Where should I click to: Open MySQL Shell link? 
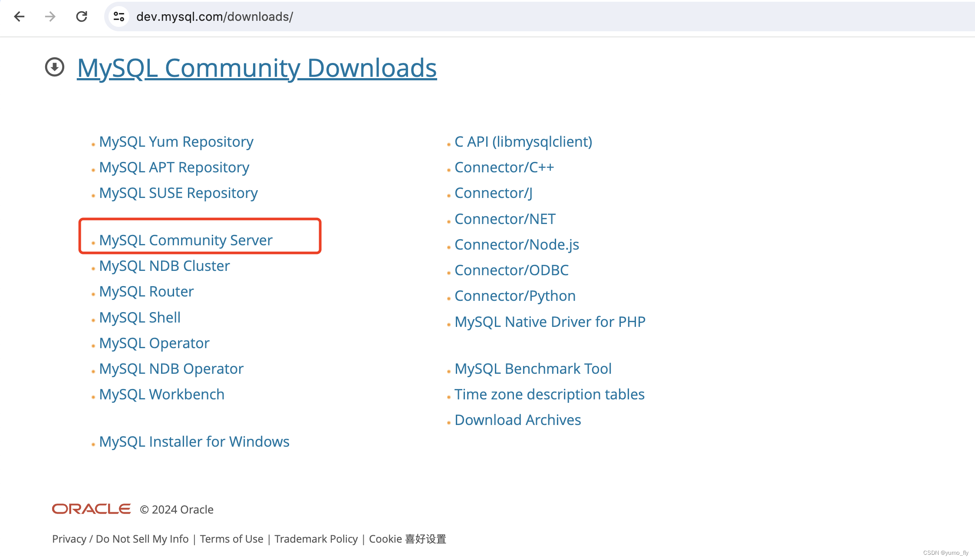coord(140,317)
